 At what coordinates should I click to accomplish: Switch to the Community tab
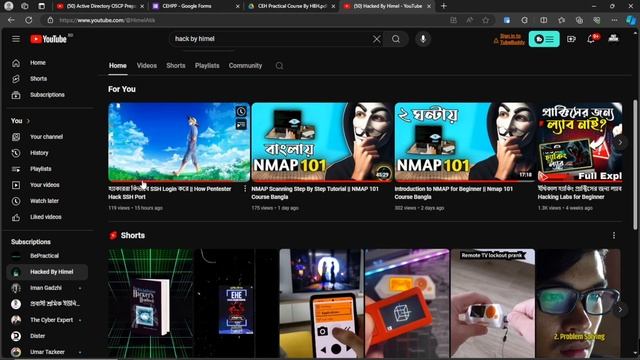(245, 66)
